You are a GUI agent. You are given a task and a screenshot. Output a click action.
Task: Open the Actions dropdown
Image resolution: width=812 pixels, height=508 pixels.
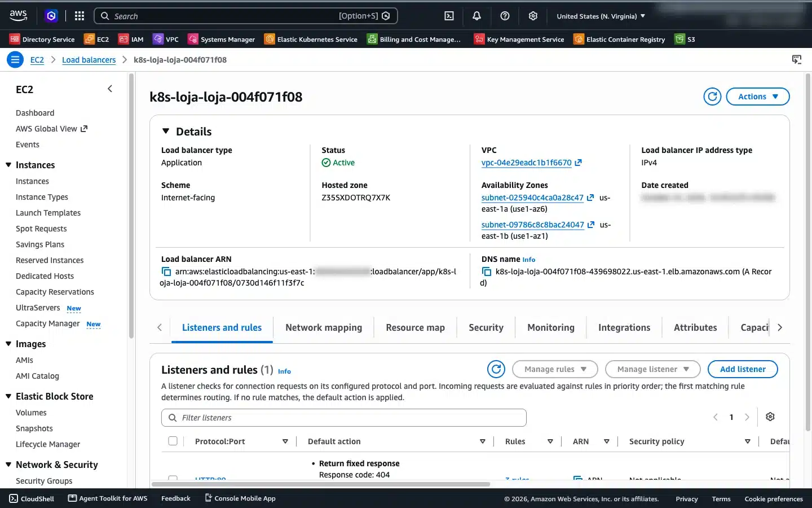point(758,97)
